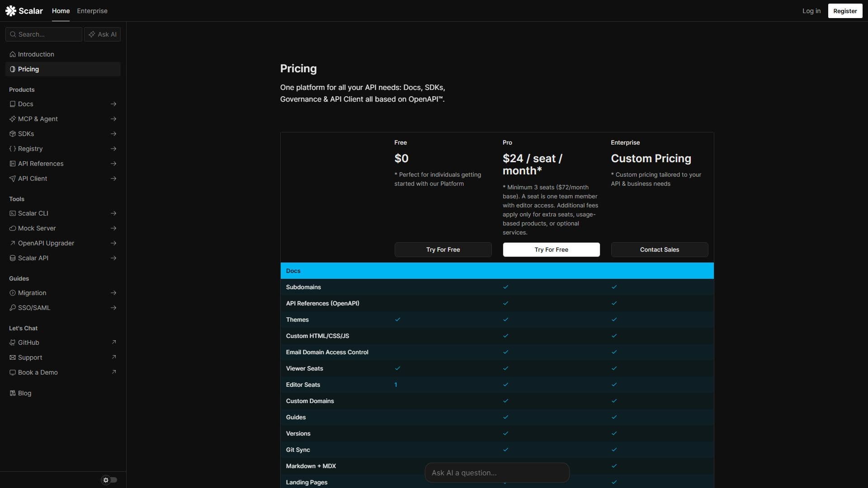Select Pricing in the sidebar
Image resolution: width=868 pixels, height=488 pixels.
[63, 69]
